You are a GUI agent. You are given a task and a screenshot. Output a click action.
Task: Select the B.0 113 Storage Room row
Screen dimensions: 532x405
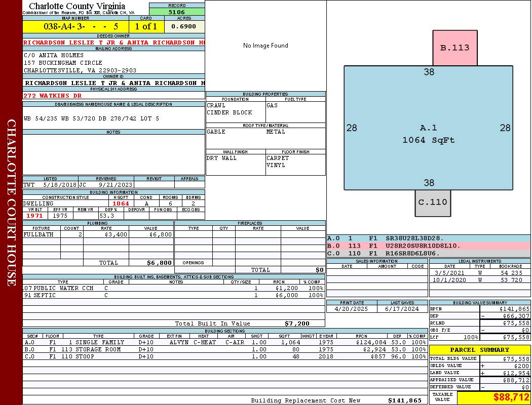[x=224, y=349]
